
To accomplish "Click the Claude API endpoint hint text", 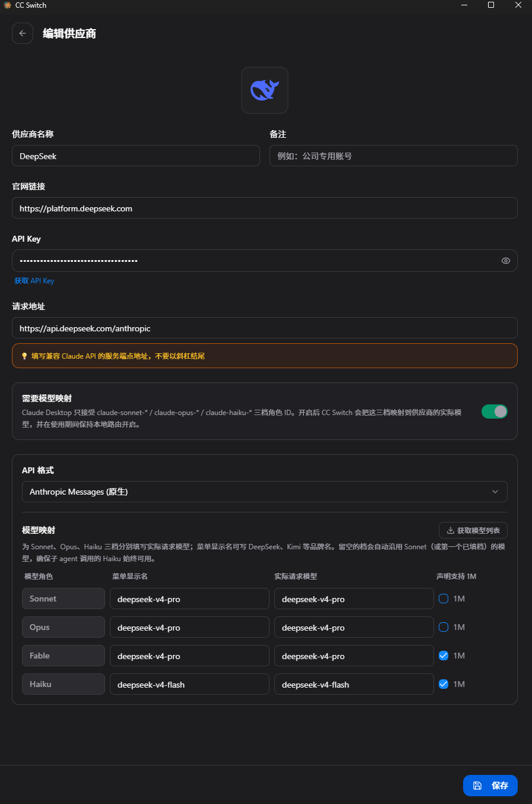I will (x=118, y=356).
